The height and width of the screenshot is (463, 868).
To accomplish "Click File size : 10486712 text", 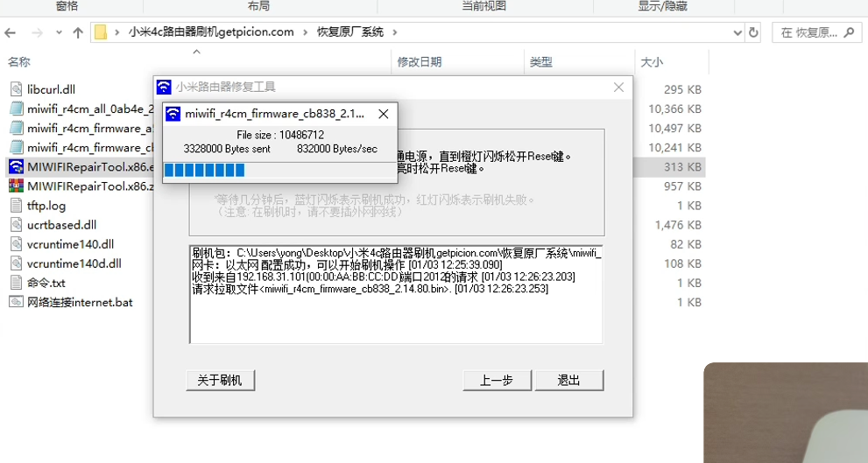I will tap(280, 135).
